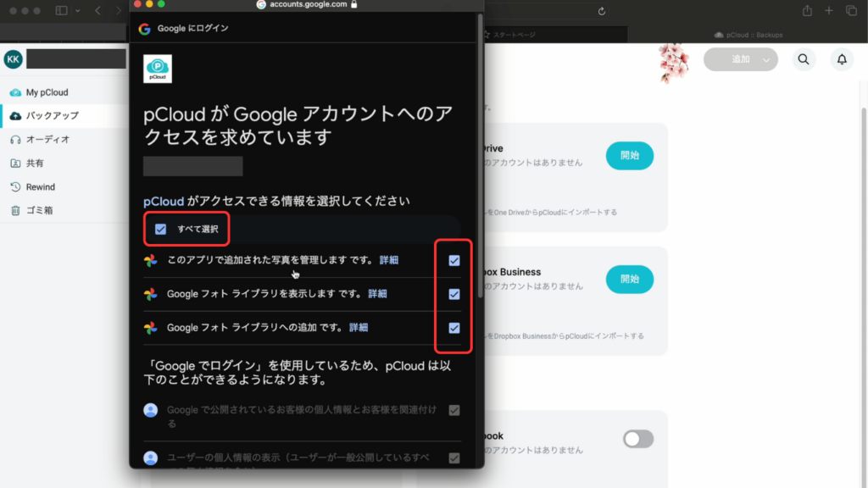Click greyed 個人情報とお客様を関連付ける checkbox
This screenshot has width=868, height=488.
[454, 411]
